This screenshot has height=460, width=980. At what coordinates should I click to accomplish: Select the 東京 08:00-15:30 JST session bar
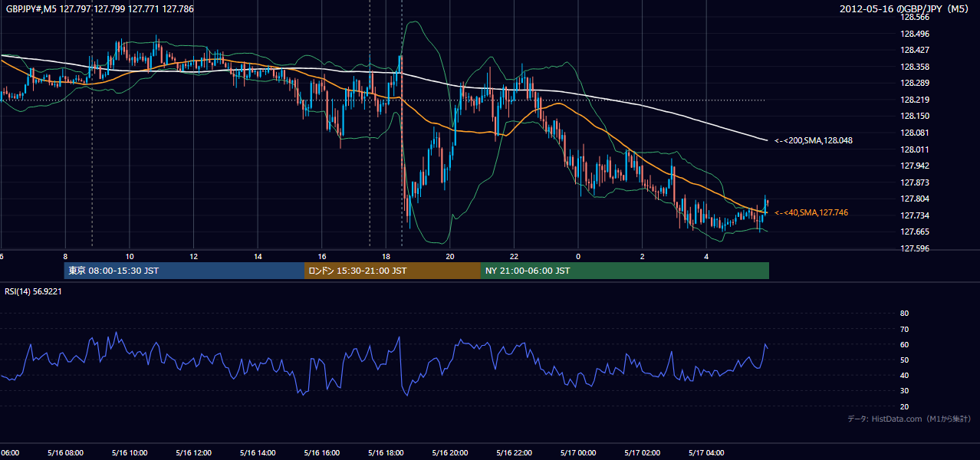coord(184,271)
